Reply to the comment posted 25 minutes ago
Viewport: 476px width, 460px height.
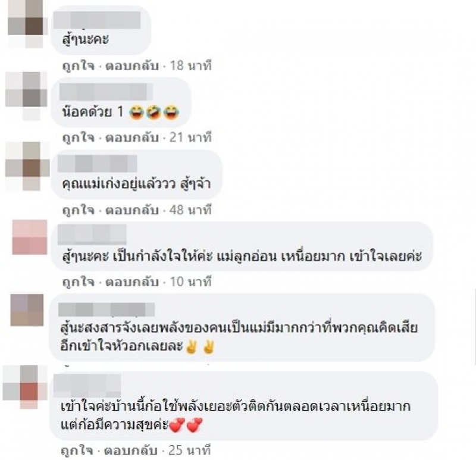131,450
